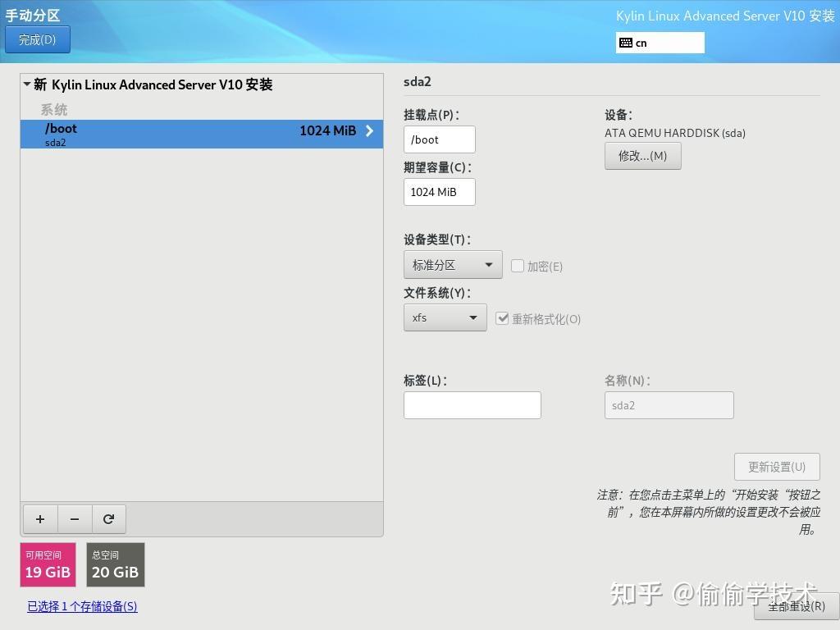Click the pink 可用空间 19 GiB badge
The height and width of the screenshot is (630, 840).
coord(47,564)
